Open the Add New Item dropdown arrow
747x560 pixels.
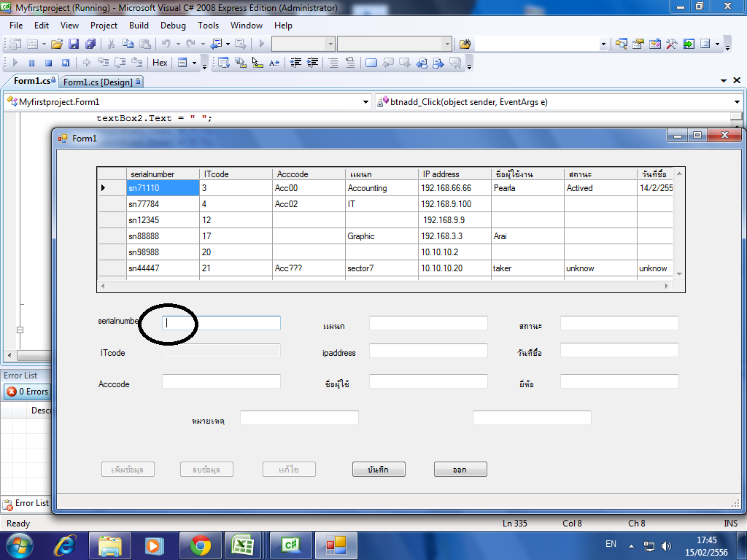(44, 44)
